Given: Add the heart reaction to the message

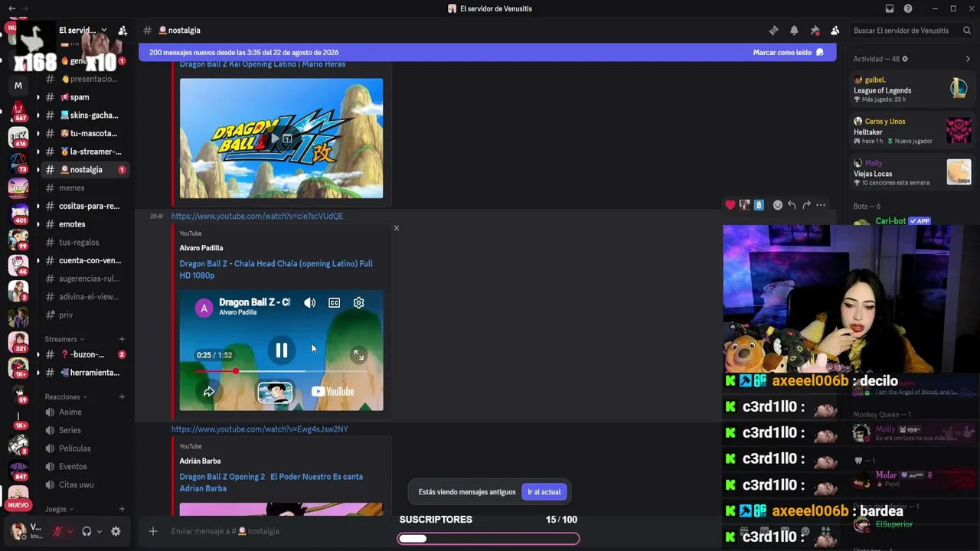Looking at the screenshot, I should pos(730,205).
